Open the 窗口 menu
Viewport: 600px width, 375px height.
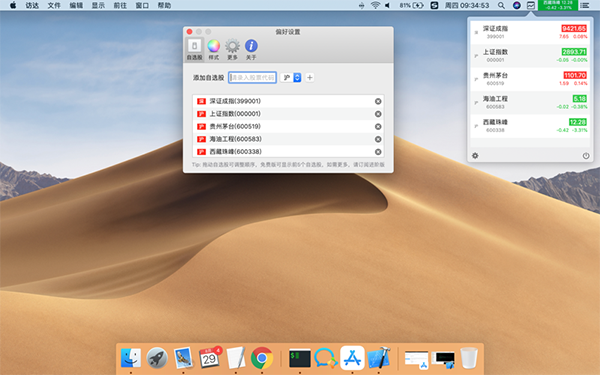[x=142, y=5]
